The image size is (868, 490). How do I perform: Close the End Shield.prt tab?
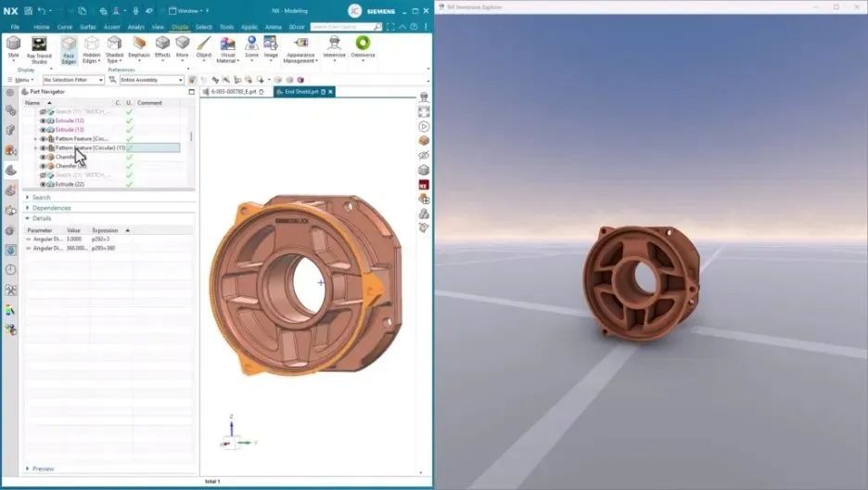[x=330, y=92]
